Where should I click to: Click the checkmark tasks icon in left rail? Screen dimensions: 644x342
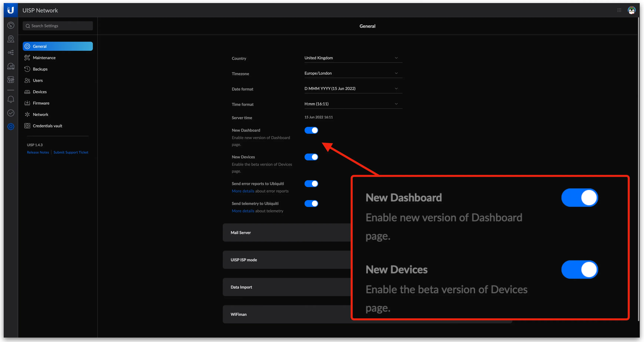pyautogui.click(x=11, y=113)
